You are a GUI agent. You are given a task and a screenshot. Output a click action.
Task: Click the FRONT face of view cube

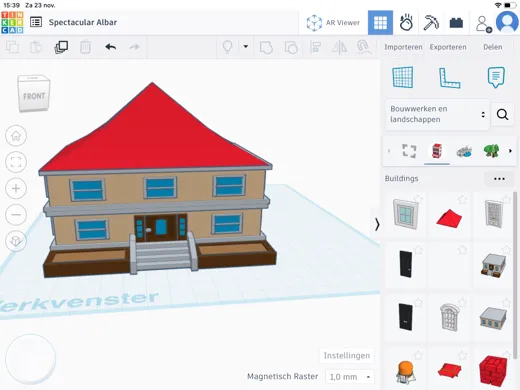(x=34, y=97)
